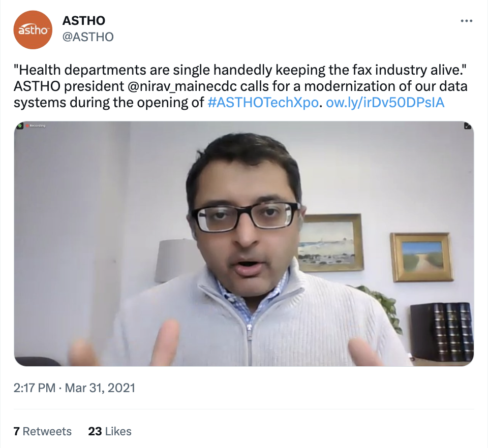Click the expand icon on the video corner
The width and height of the screenshot is (488, 448).
coord(468,125)
